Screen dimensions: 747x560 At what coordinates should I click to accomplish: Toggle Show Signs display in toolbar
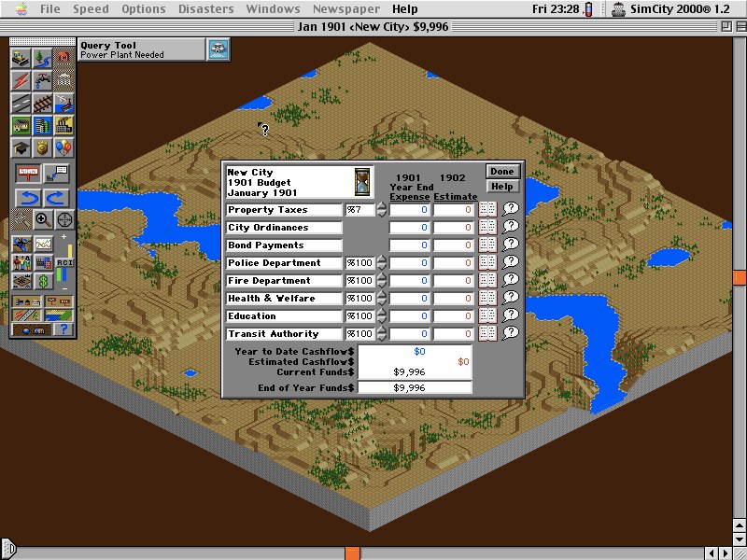click(x=58, y=301)
